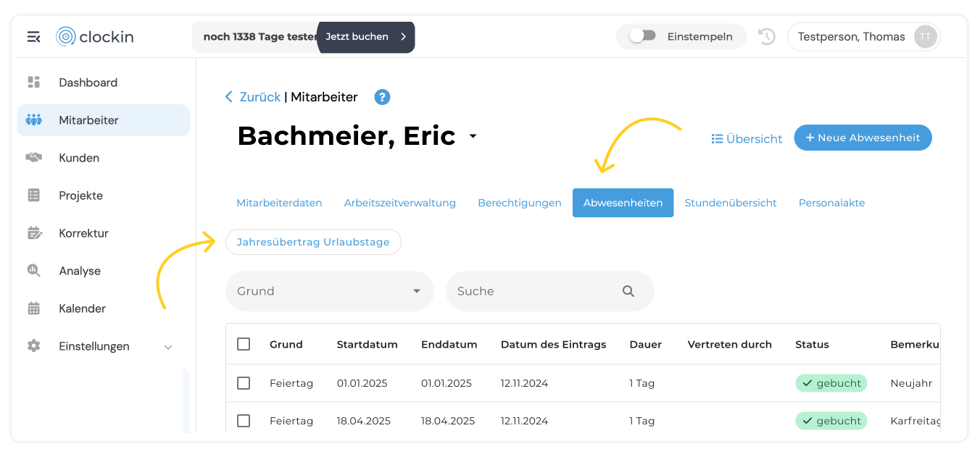Click the blue help question mark icon
980x457 pixels.
click(382, 97)
